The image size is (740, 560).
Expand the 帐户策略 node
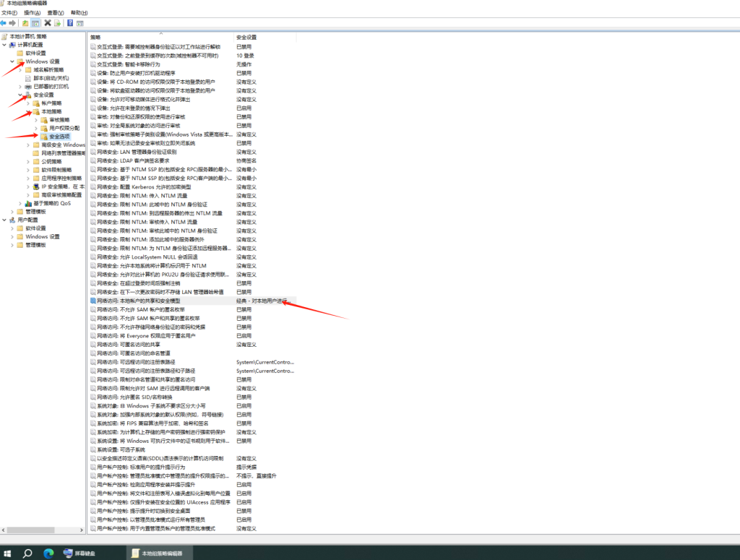[x=28, y=103]
